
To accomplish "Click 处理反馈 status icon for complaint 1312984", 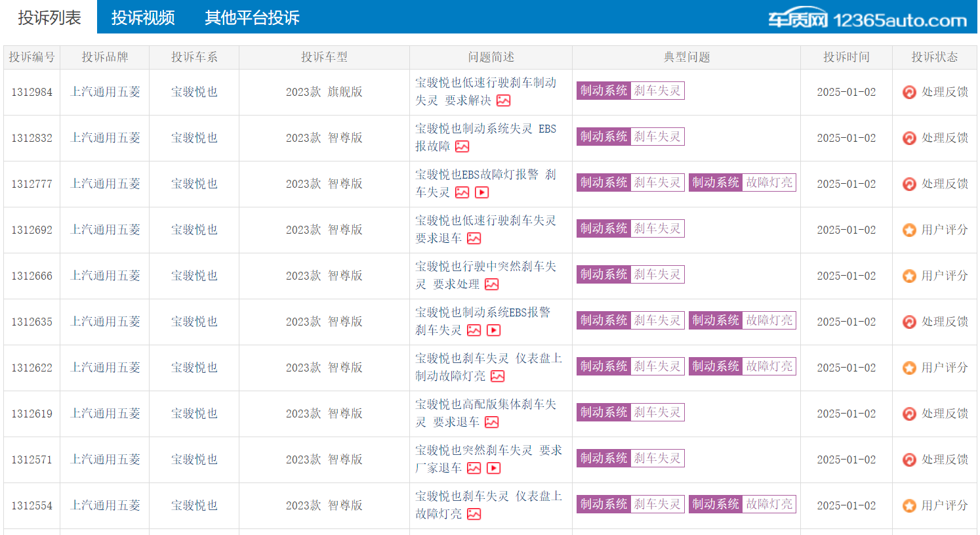I will coord(909,92).
